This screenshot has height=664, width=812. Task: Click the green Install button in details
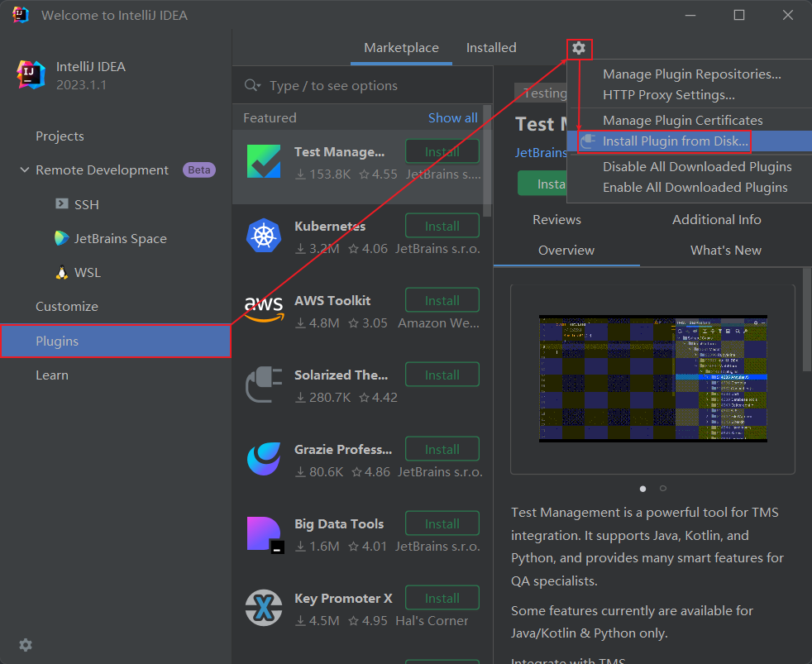pos(542,184)
